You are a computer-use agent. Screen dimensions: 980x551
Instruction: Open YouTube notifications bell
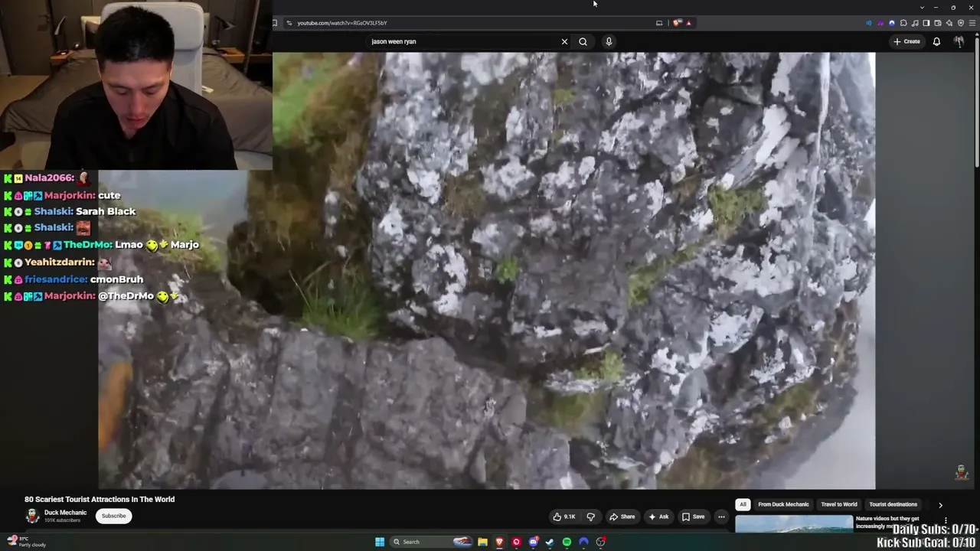(x=936, y=41)
